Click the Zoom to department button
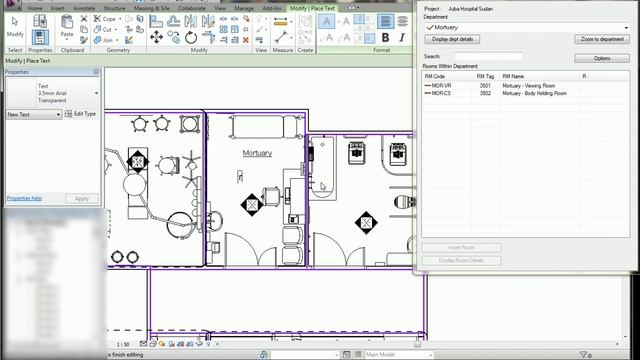The image size is (640, 360). (602, 39)
